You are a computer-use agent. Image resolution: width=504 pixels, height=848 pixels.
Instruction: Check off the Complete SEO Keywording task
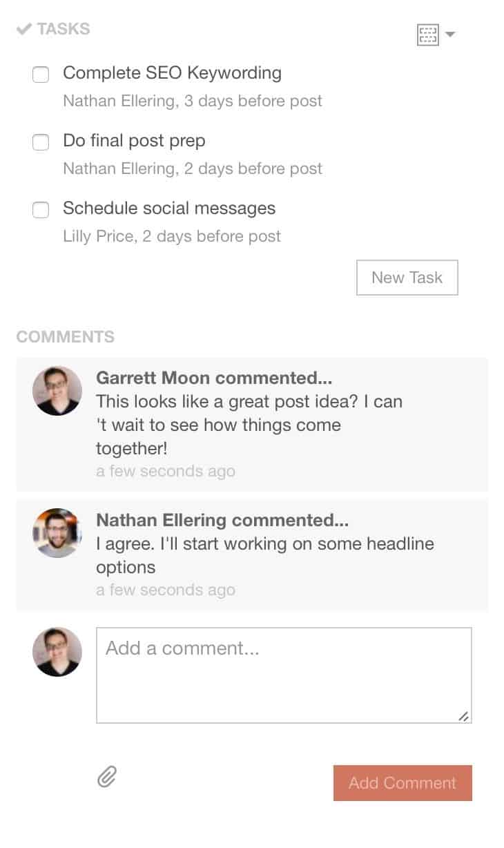pos(41,75)
